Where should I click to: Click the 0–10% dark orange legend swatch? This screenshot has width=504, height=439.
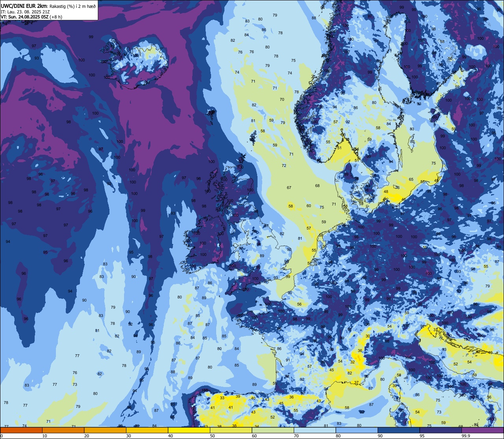(x=21, y=430)
